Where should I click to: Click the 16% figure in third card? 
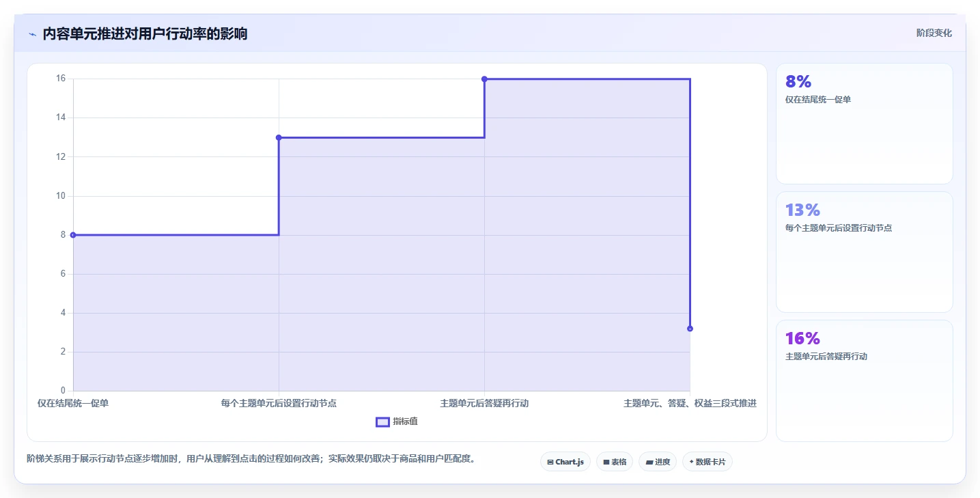coord(802,338)
